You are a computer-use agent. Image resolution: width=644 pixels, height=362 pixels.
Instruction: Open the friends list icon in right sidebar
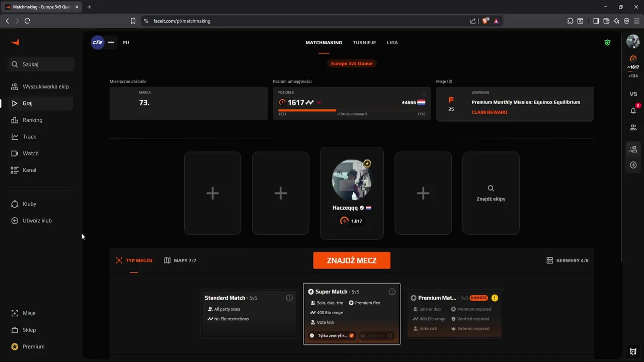pos(633,128)
